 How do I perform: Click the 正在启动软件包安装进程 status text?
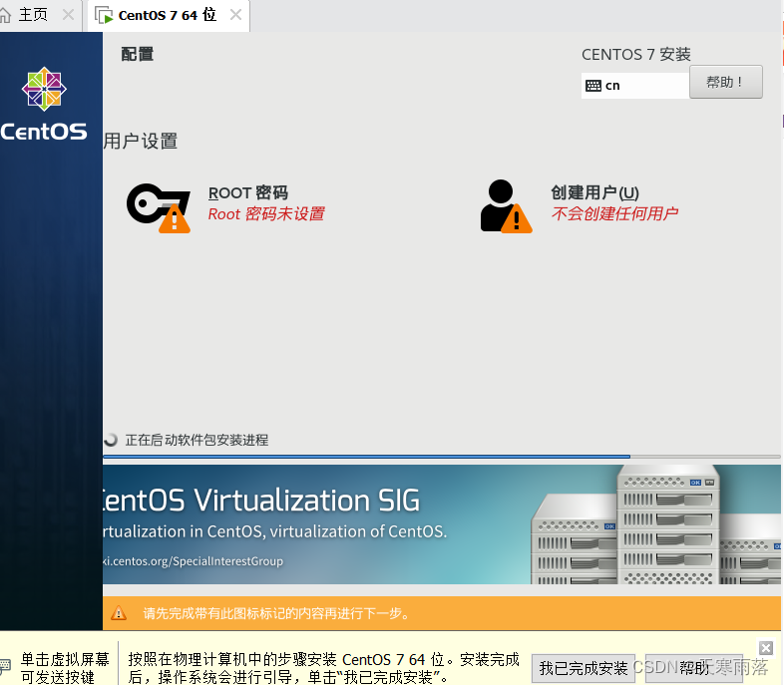point(196,440)
